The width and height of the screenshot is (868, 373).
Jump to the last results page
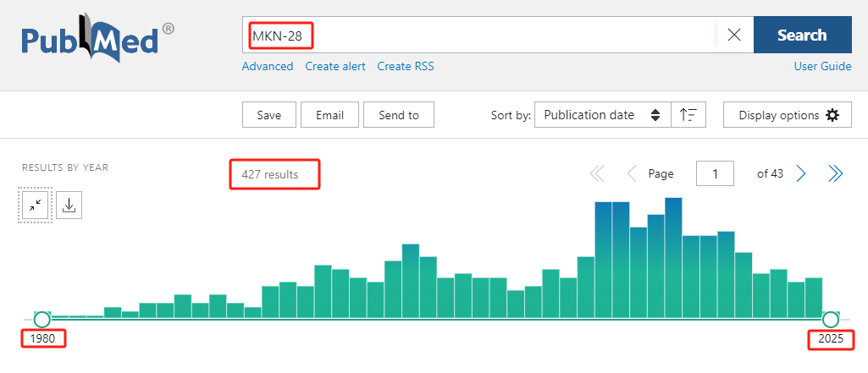pos(835,174)
